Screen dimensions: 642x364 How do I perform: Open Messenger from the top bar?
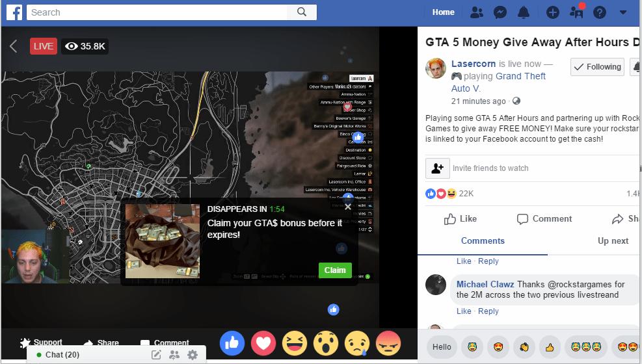(500, 12)
